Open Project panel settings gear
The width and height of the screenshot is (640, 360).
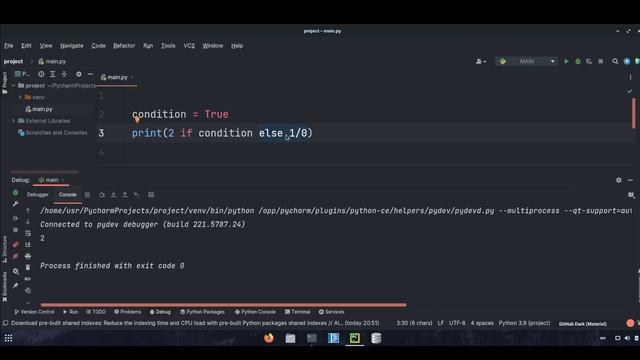[x=79, y=74]
